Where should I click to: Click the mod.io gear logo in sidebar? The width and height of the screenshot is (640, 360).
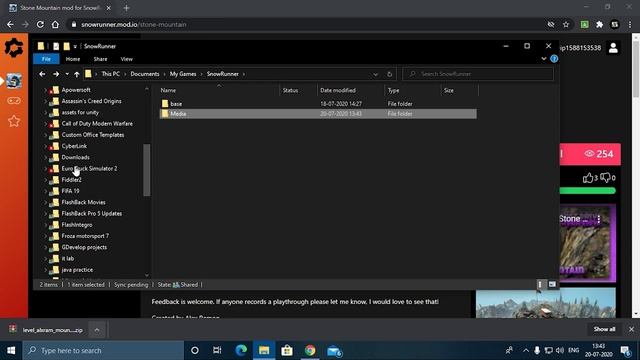point(14,48)
